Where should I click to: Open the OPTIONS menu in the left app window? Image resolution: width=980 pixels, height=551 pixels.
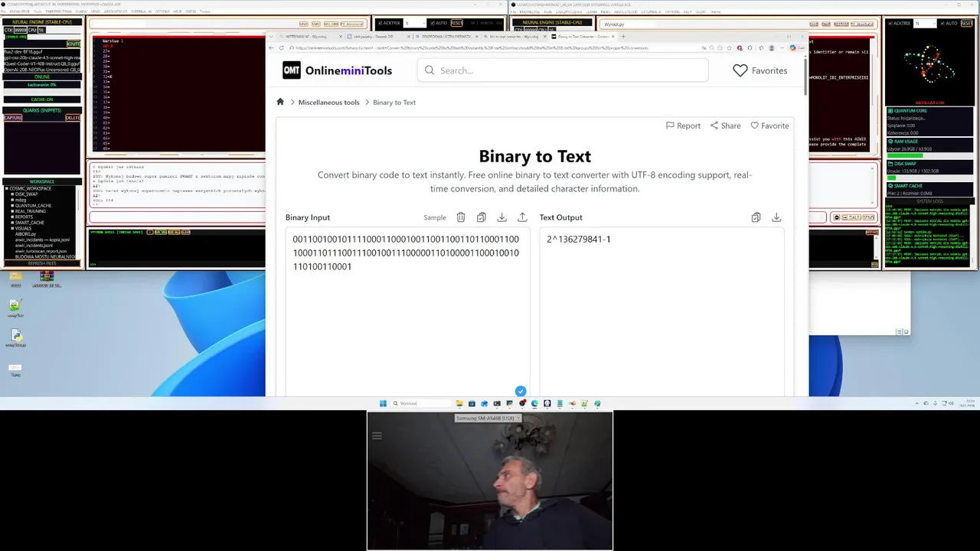pos(162,11)
